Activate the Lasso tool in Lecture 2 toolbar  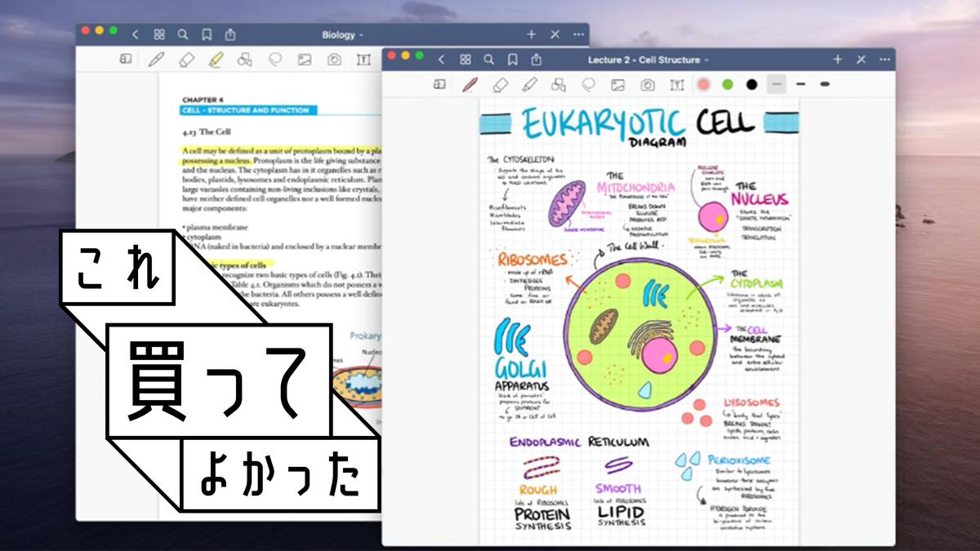(588, 84)
